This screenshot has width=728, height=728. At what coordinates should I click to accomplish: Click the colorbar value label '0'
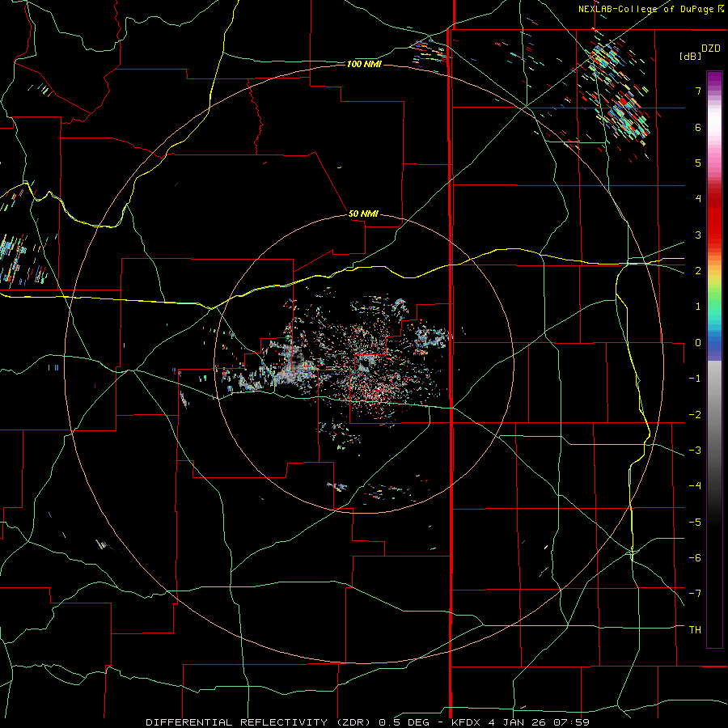point(698,343)
